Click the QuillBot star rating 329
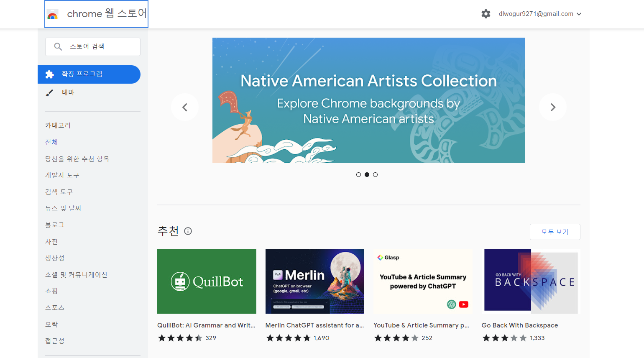Screen dimensions: 644x358 pos(187,338)
